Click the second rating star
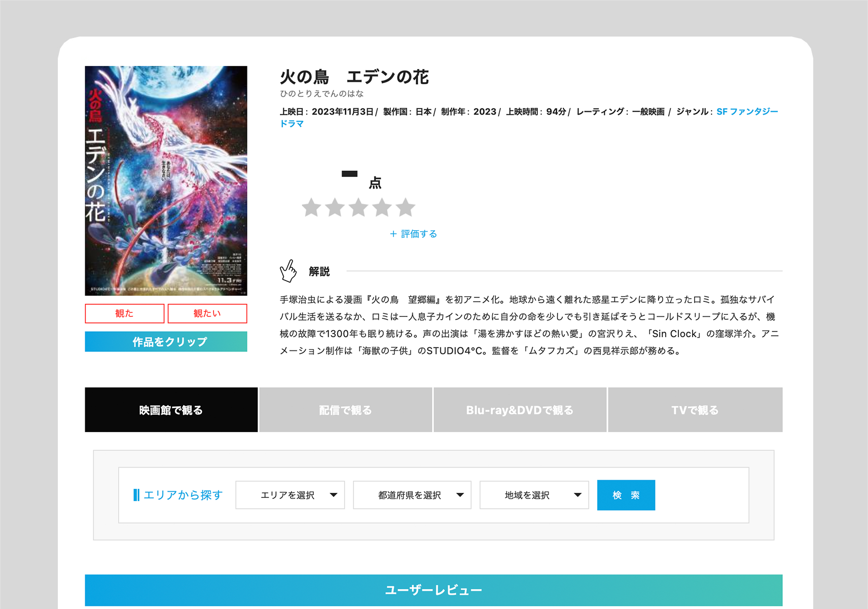Viewport: 868px width, 609px height. 335,207
